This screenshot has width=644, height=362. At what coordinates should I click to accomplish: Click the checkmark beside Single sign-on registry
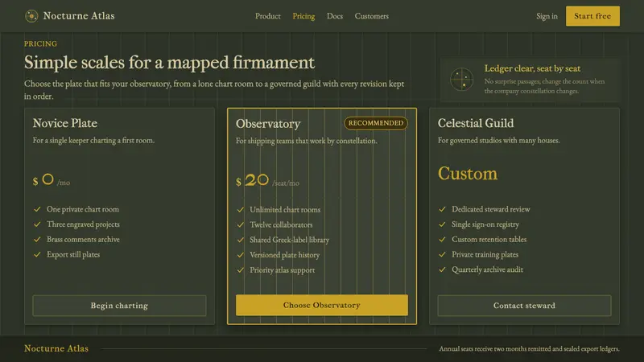pos(442,224)
